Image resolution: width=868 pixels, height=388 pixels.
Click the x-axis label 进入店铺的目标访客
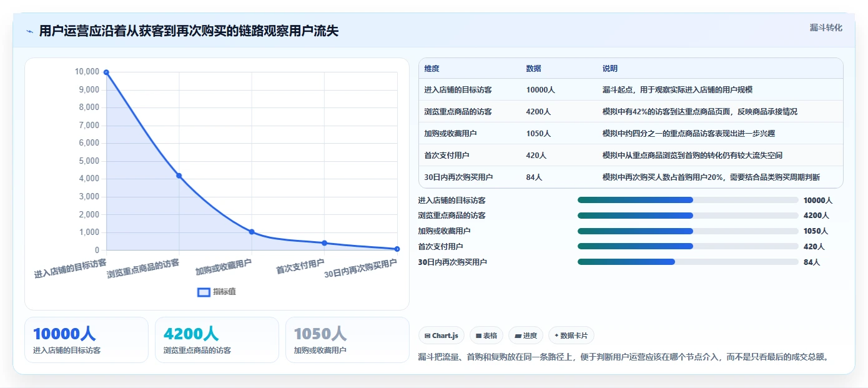[70, 269]
